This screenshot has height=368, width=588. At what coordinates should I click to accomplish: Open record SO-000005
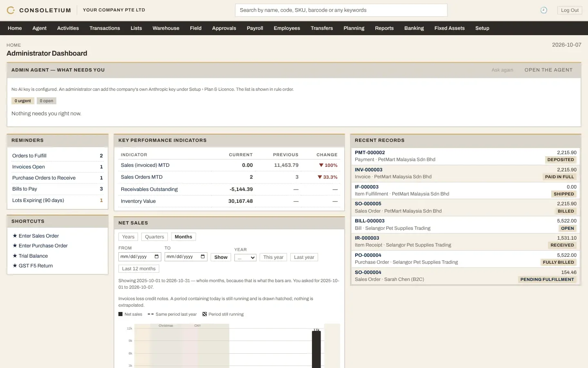368,204
